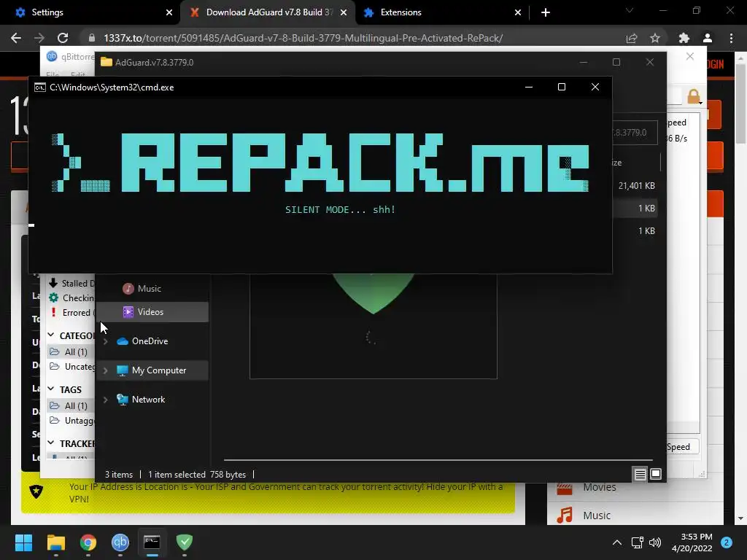Open cmd window from the taskbar
The height and width of the screenshot is (560, 747).
coord(152,542)
